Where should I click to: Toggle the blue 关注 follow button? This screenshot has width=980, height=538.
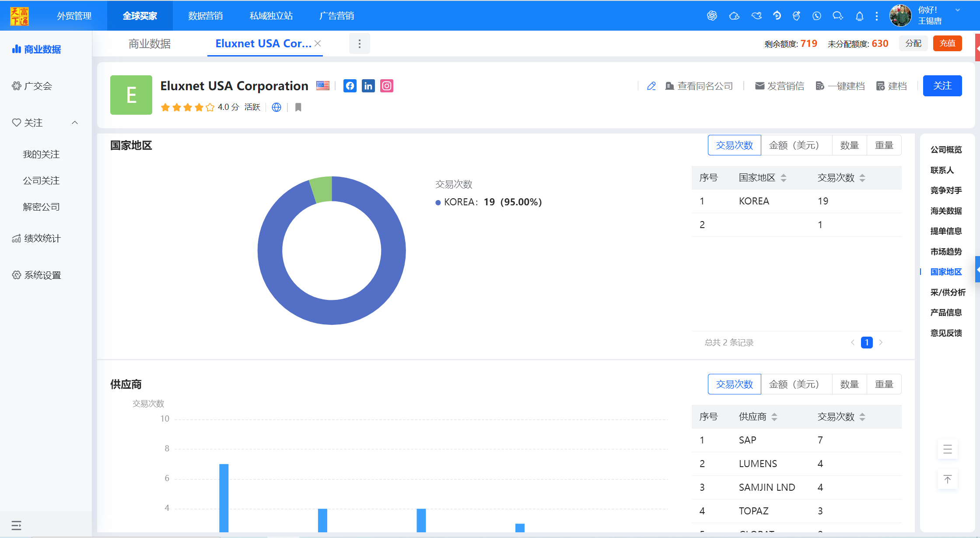[942, 86]
